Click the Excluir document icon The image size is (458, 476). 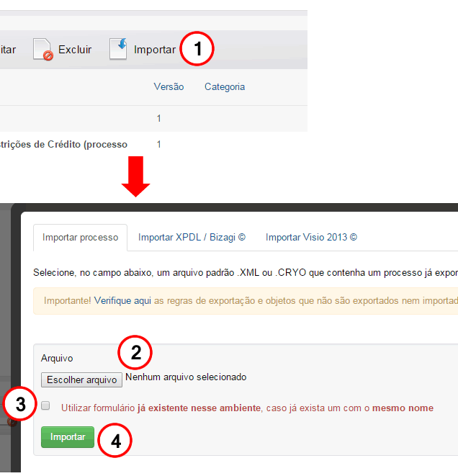43,50
